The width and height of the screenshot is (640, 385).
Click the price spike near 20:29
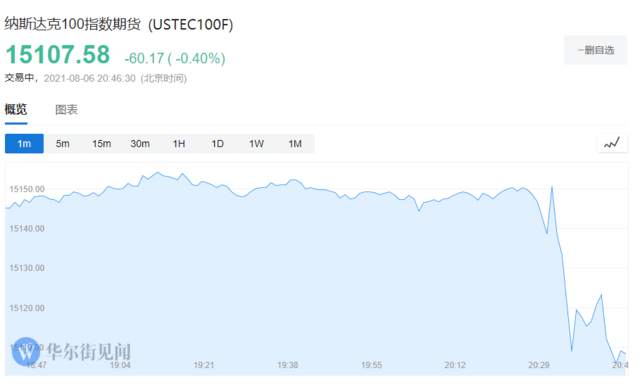[552, 187]
